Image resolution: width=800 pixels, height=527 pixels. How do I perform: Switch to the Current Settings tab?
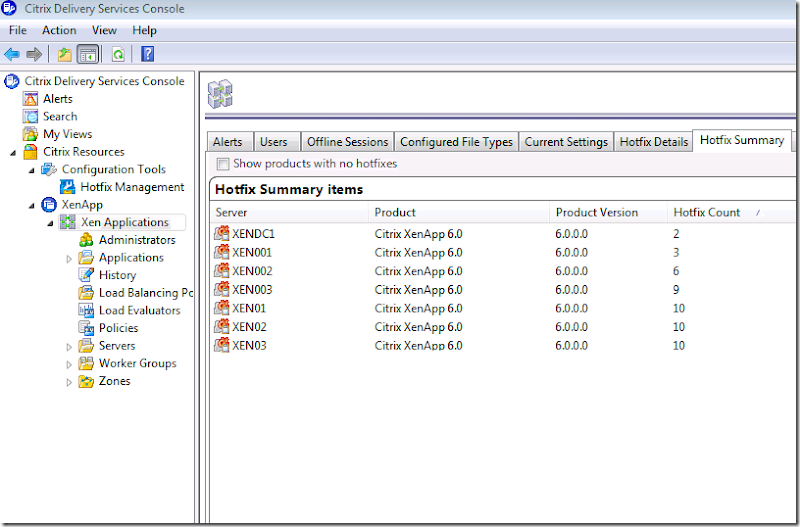pyautogui.click(x=566, y=142)
